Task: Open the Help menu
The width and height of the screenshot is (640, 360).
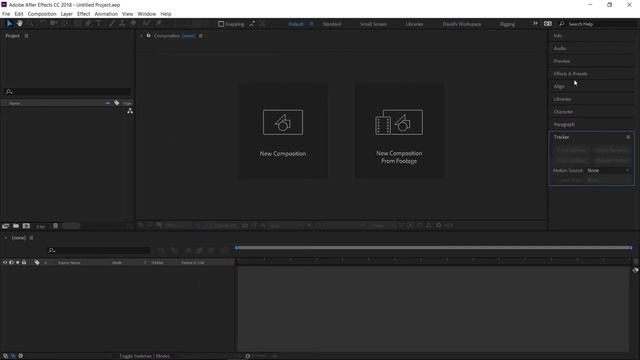Action: click(166, 14)
